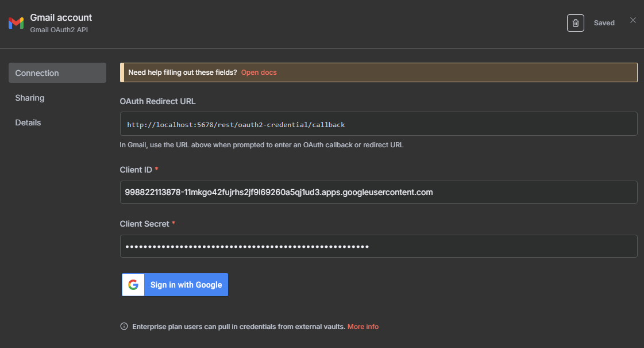Select the OAuth Redirect URL field
Image resolution: width=644 pixels, height=348 pixels.
pyautogui.click(x=379, y=124)
